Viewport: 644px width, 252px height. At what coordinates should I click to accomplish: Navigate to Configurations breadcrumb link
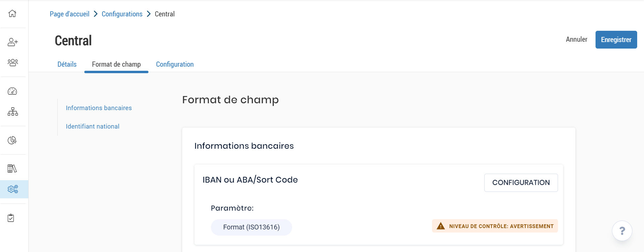[x=122, y=14]
